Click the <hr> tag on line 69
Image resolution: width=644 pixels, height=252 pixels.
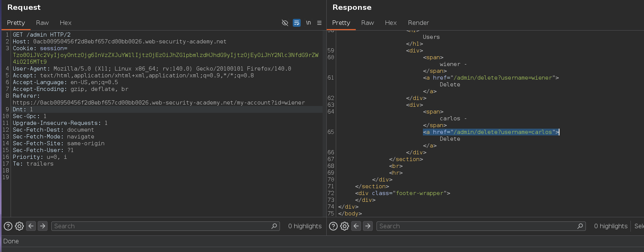tap(396, 173)
